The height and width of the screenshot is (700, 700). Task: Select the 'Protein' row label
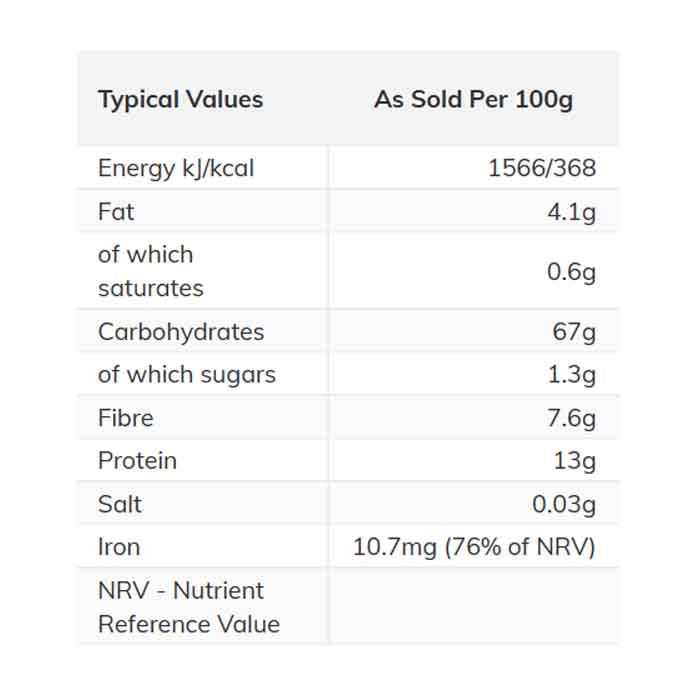(137, 461)
